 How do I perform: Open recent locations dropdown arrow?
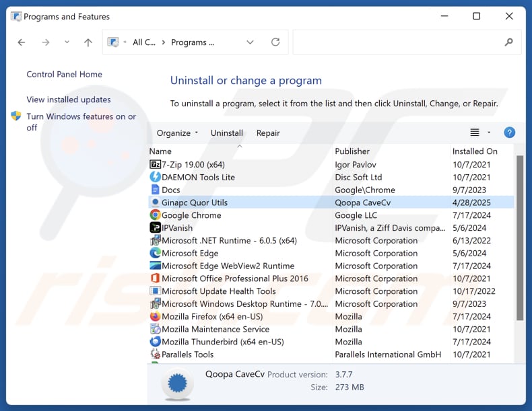click(67, 42)
